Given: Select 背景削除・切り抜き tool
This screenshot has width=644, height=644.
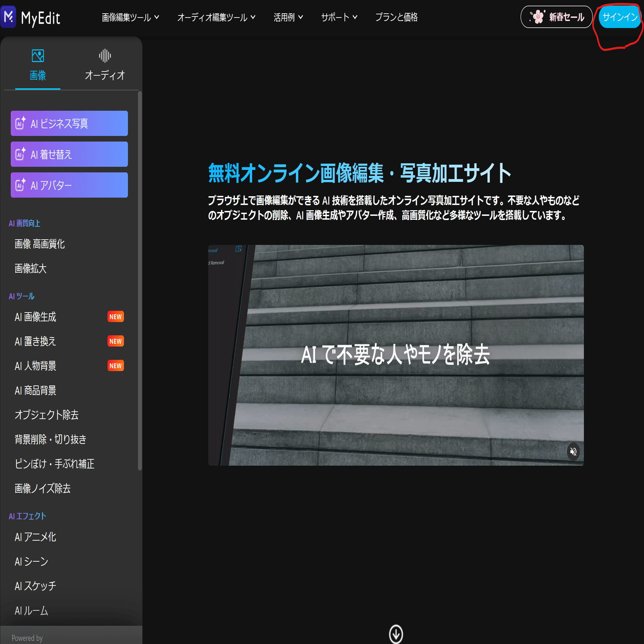Looking at the screenshot, I should click(x=50, y=439).
